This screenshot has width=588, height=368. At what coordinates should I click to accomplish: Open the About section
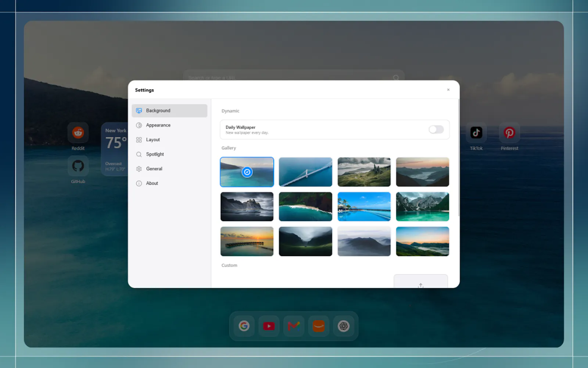[169, 183]
